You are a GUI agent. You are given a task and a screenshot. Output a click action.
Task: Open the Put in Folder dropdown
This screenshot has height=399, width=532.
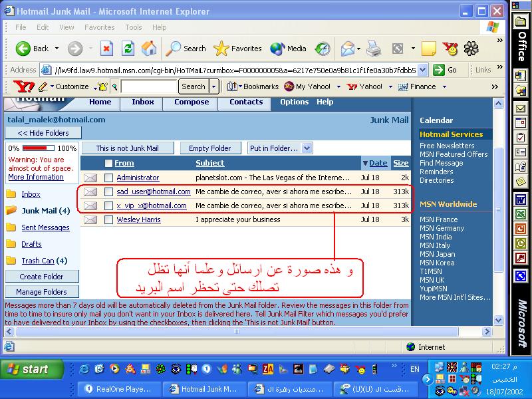coord(280,148)
